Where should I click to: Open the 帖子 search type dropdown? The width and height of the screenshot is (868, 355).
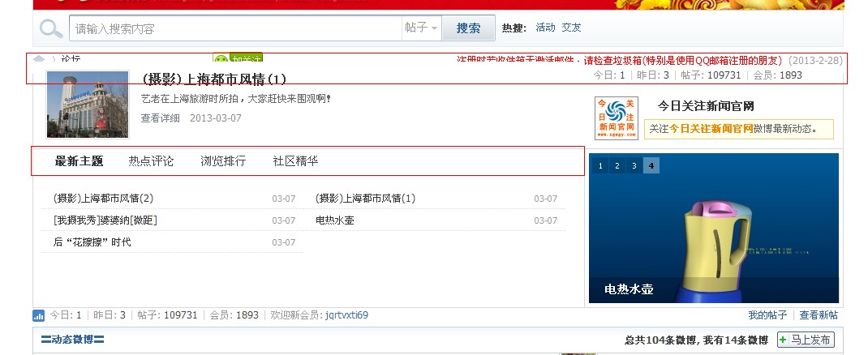[421, 28]
